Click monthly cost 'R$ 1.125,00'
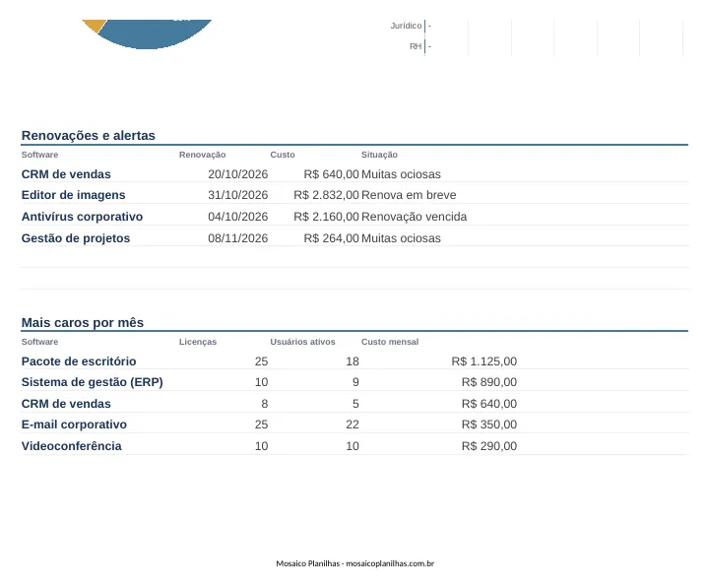Image resolution: width=708 pixels, height=588 pixels. [484, 361]
